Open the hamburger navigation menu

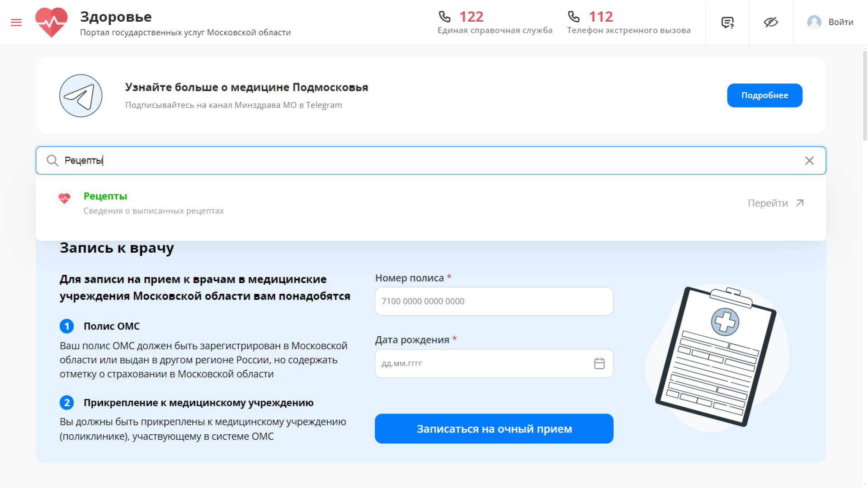[16, 22]
